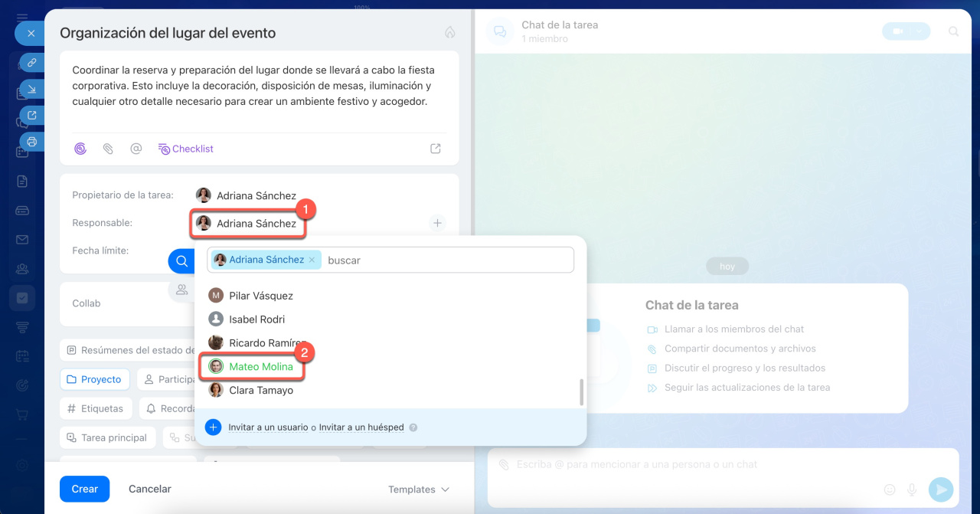This screenshot has width=980, height=514.
Task: Click the tasks checkmark icon in sidebar
Action: [22, 298]
